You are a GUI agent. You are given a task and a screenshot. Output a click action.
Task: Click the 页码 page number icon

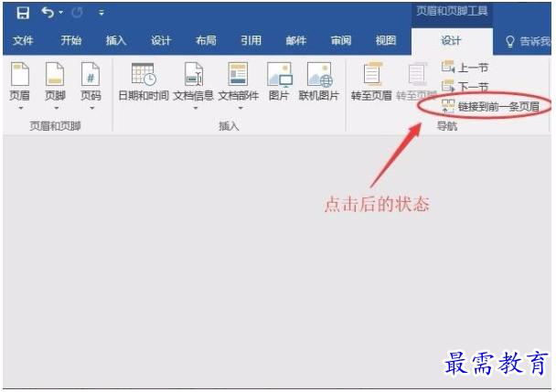click(91, 74)
